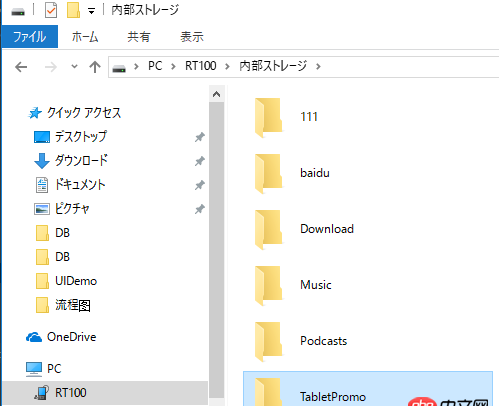The width and height of the screenshot is (499, 406).
Task: Switch to the ホーム ribbon tab
Action: (85, 37)
